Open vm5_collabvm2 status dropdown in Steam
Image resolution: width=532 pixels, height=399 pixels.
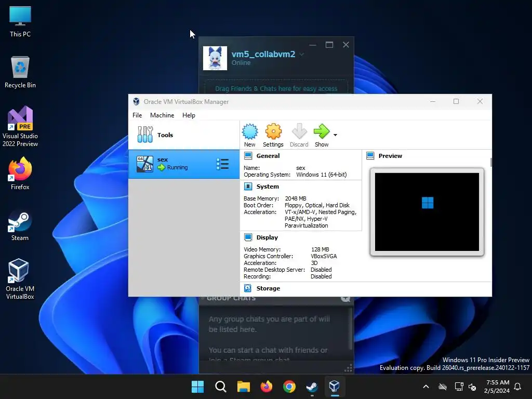(302, 54)
